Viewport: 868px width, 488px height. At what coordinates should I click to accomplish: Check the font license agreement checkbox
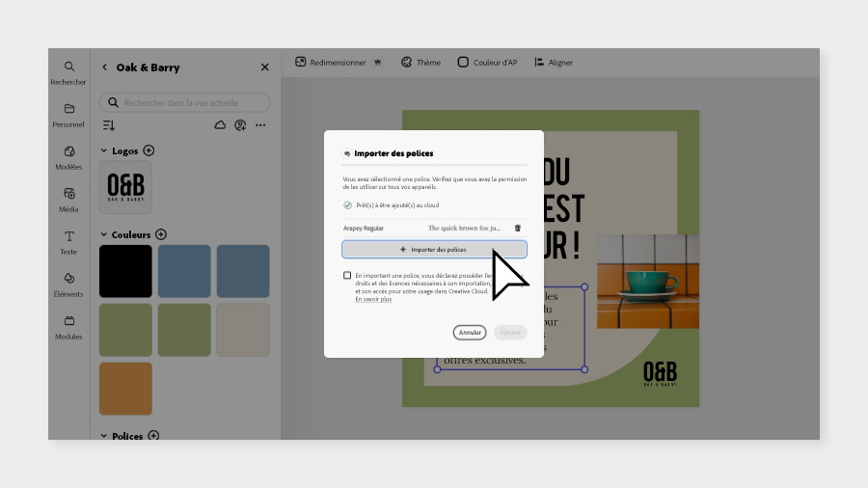click(347, 275)
